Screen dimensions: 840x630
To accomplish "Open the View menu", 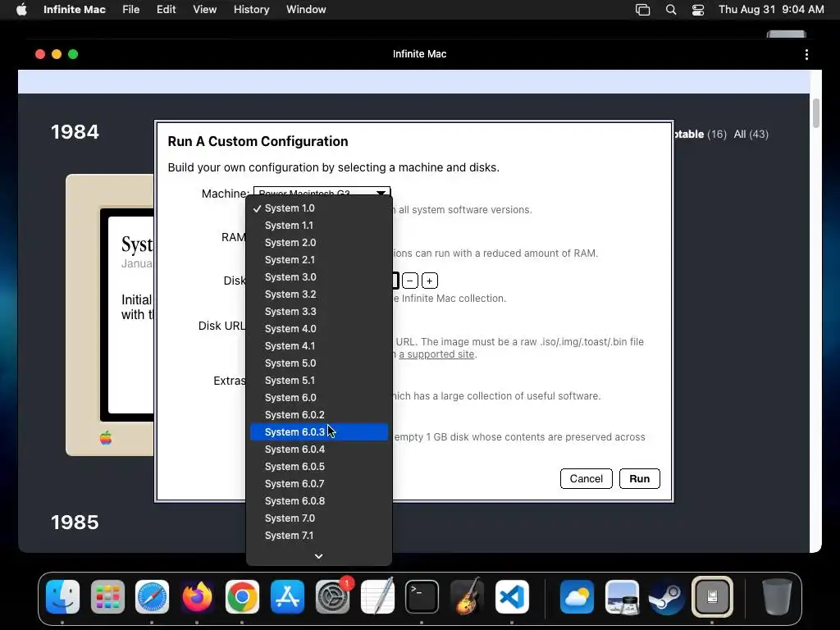I will pyautogui.click(x=204, y=10).
